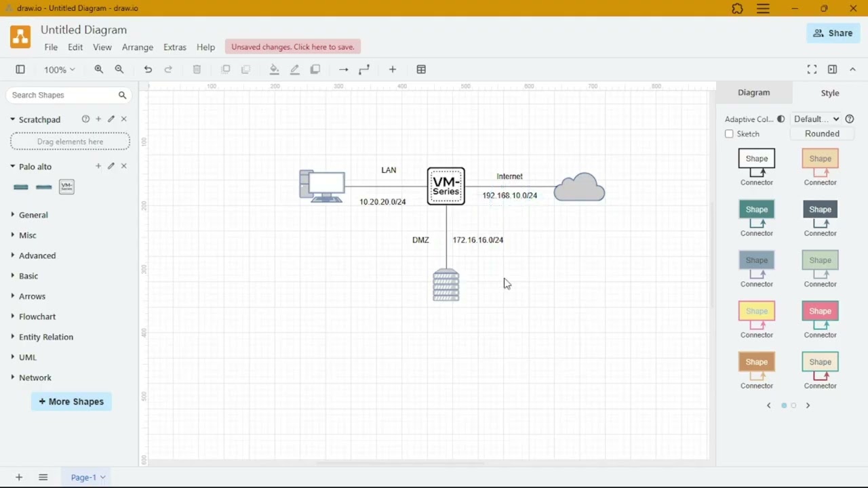This screenshot has width=868, height=488.
Task: Click the delete trash icon
Action: coord(197,69)
